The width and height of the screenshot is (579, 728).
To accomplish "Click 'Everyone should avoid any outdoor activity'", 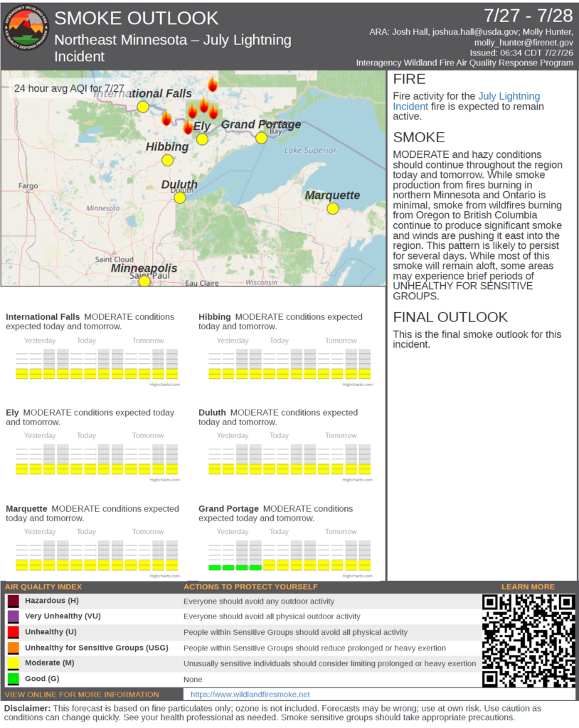I will (x=259, y=601).
